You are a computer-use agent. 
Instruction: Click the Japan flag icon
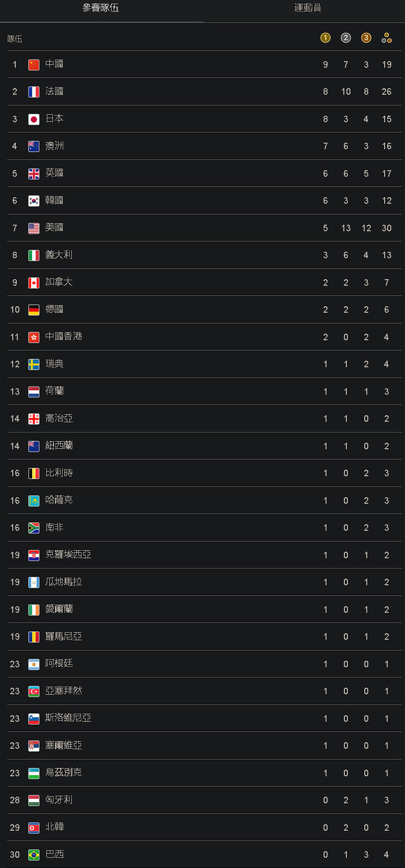[34, 119]
